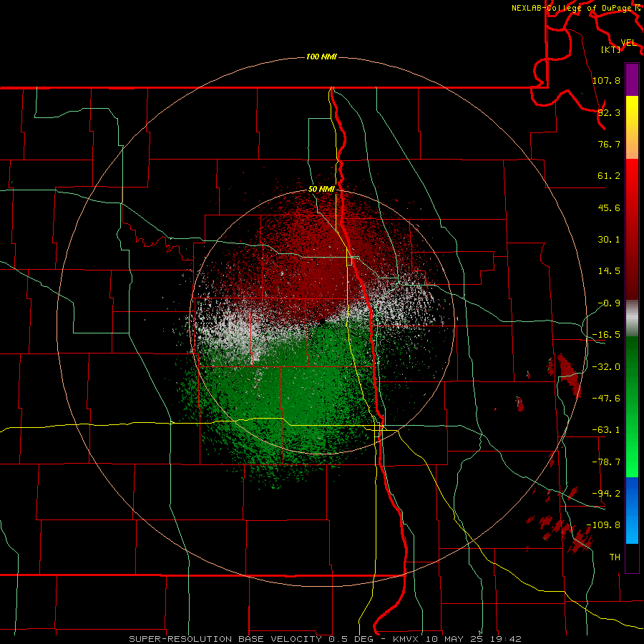Click the 100 NMI range ring label
This screenshot has height=644, width=644.
coord(321,57)
